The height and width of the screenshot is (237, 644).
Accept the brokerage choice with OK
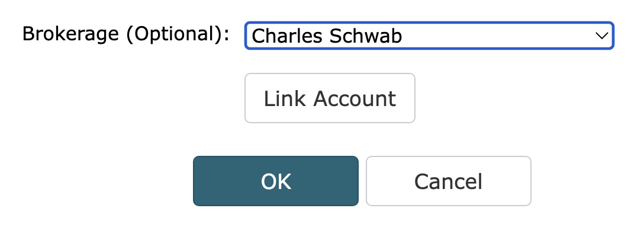pyautogui.click(x=276, y=181)
